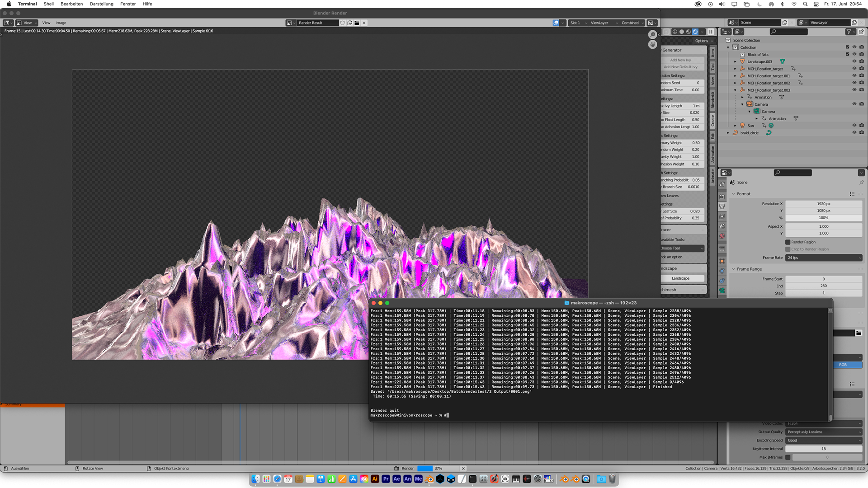Click the zoom magnifier icon in render view
This screenshot has width=868, height=488.
652,35
